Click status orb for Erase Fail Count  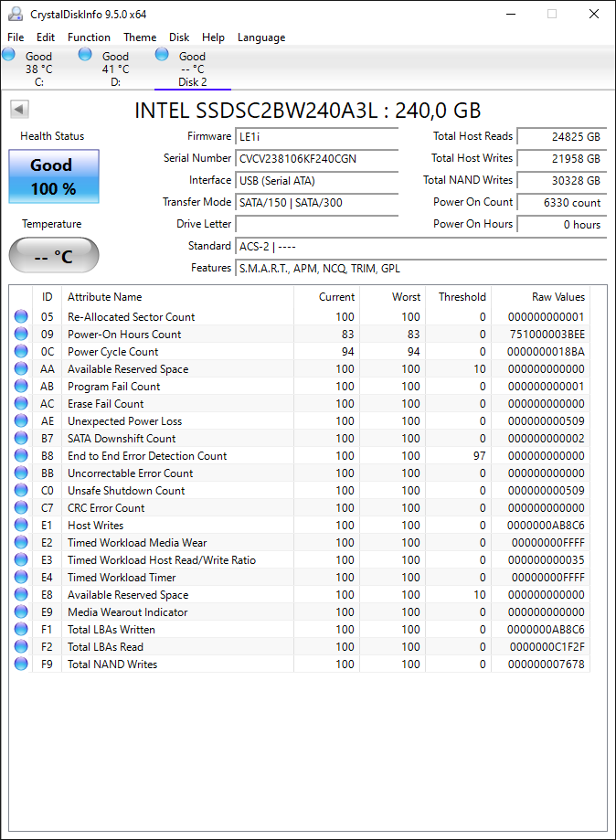click(x=21, y=403)
